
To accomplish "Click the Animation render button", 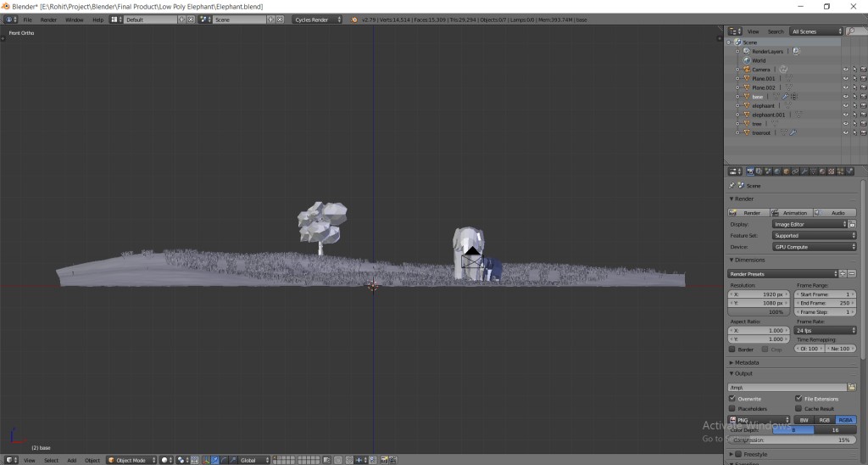I will pos(792,213).
